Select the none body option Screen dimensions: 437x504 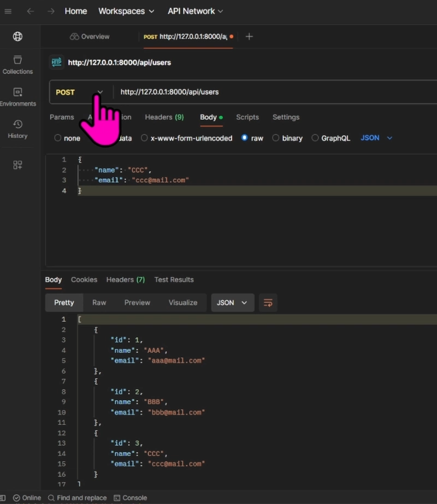pos(67,138)
